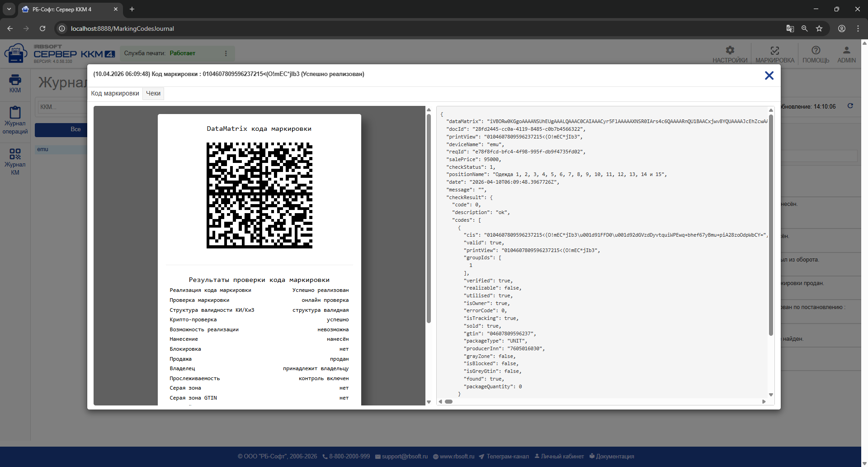Go forward in the browser
Screen dimensions: 868x467
point(26,29)
